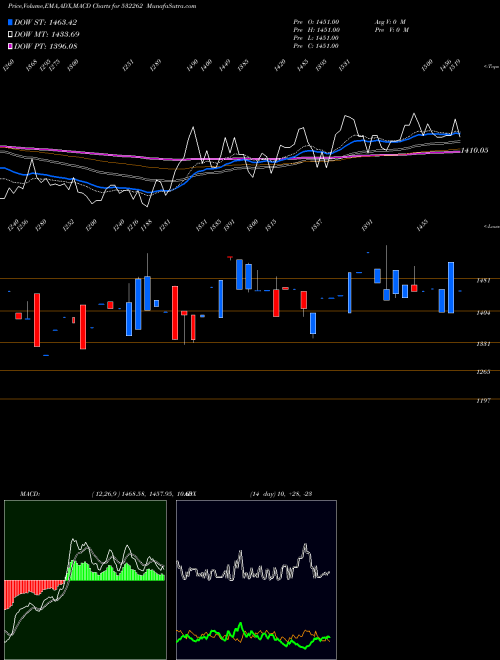Click the white DOW MT legend swatch
The height and width of the screenshot is (660, 500).
click(x=10, y=34)
